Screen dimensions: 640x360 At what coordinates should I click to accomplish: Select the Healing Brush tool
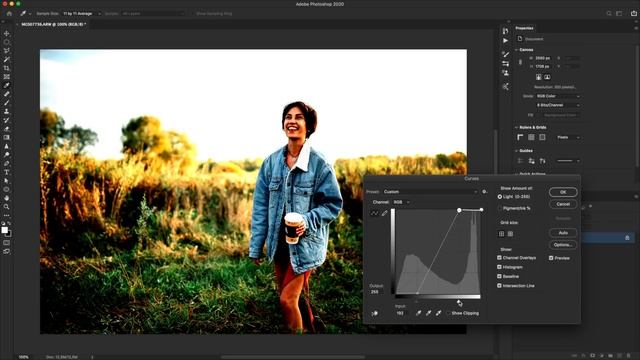point(7,94)
